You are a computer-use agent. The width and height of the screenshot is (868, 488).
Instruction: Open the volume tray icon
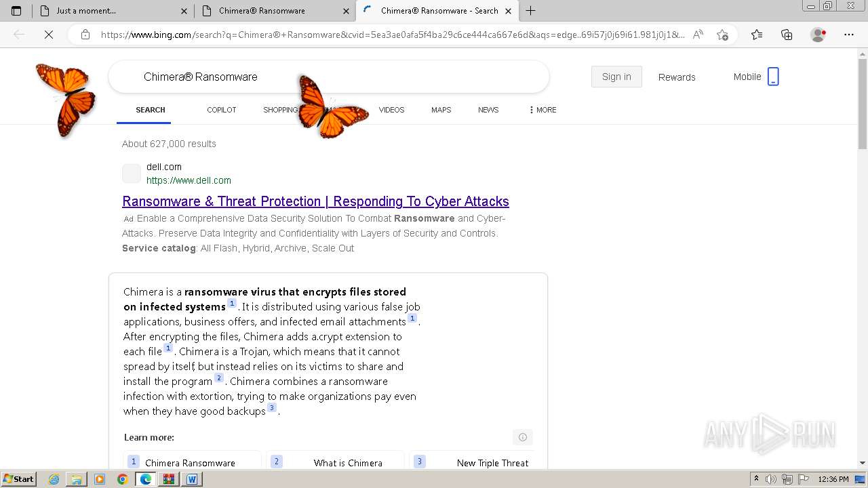tap(771, 479)
